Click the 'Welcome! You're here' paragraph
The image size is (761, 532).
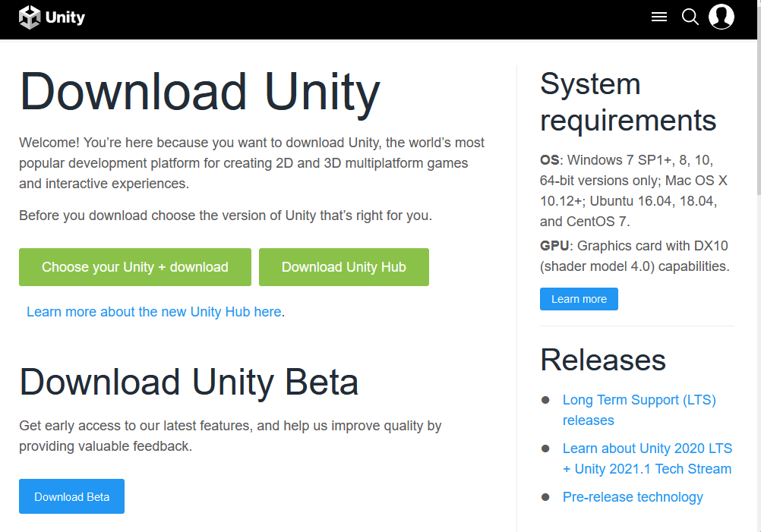pyautogui.click(x=251, y=163)
